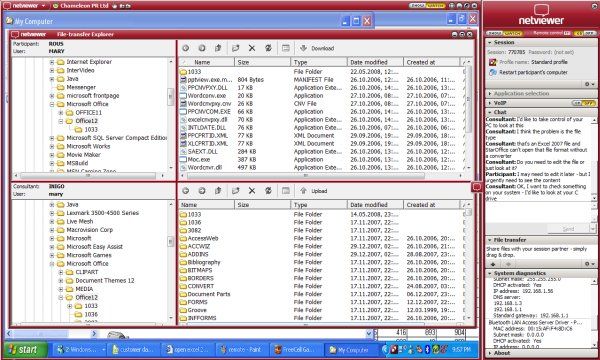The height and width of the screenshot is (360, 600).
Task: Sort consultant list by Type column
Action: click(x=319, y=205)
